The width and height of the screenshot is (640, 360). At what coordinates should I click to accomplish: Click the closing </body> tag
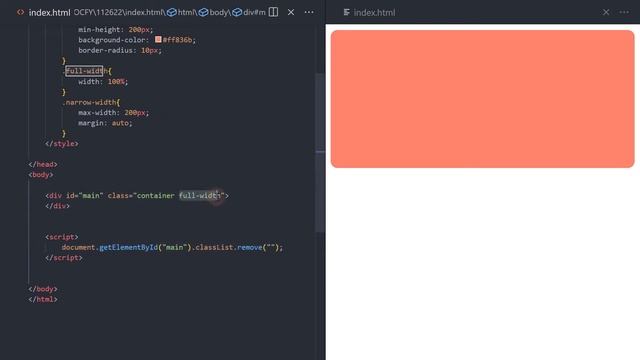point(43,289)
